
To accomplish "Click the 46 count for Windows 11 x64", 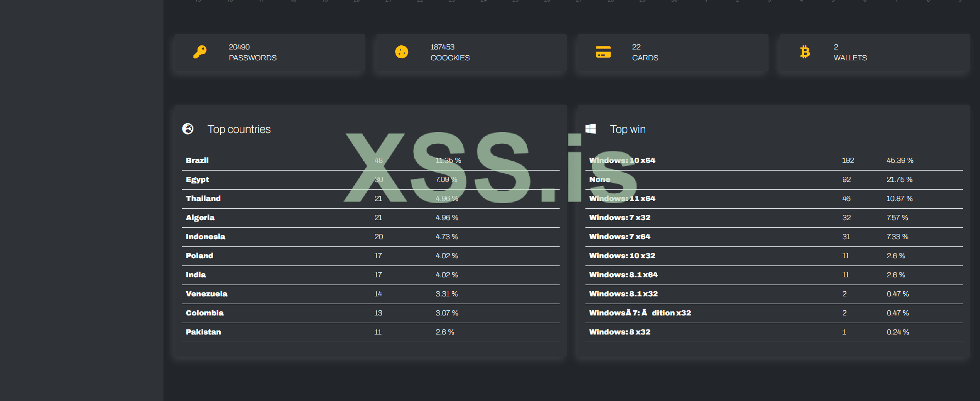I will tap(847, 198).
